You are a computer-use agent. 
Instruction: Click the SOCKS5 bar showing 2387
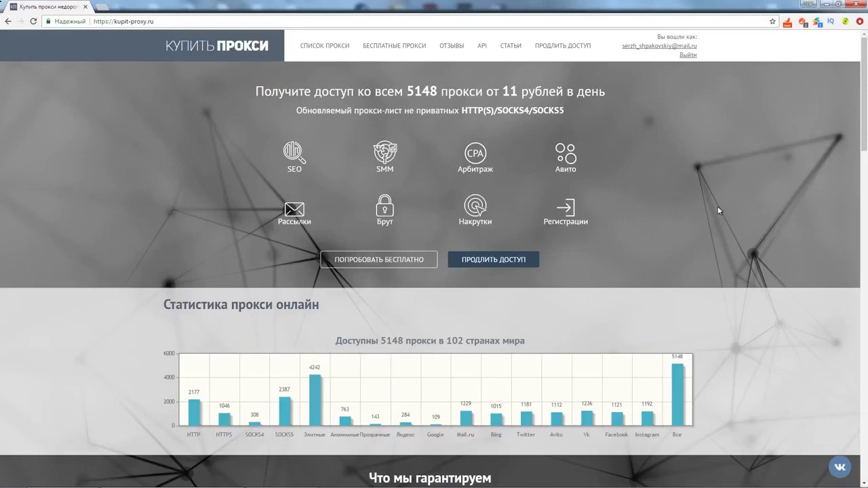click(x=285, y=411)
